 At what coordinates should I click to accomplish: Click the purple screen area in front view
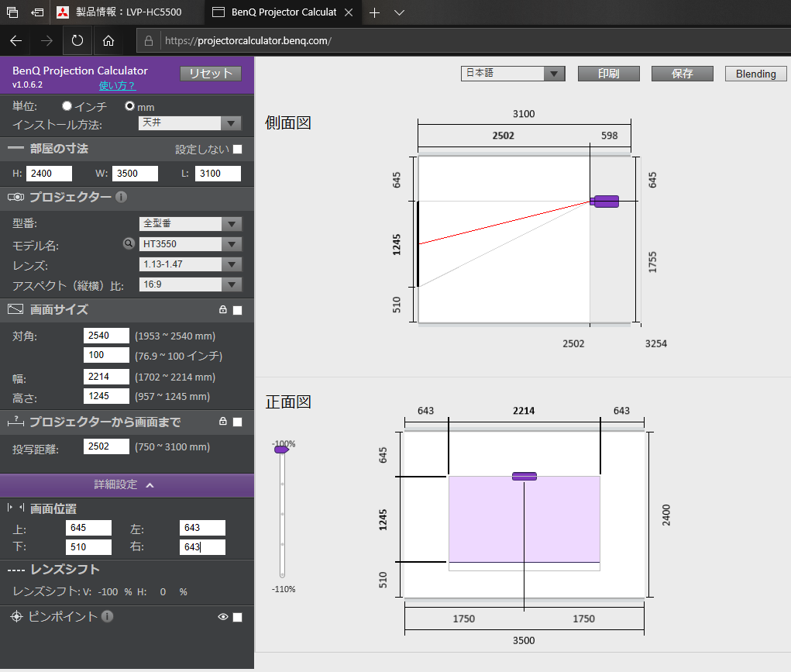pos(524,519)
